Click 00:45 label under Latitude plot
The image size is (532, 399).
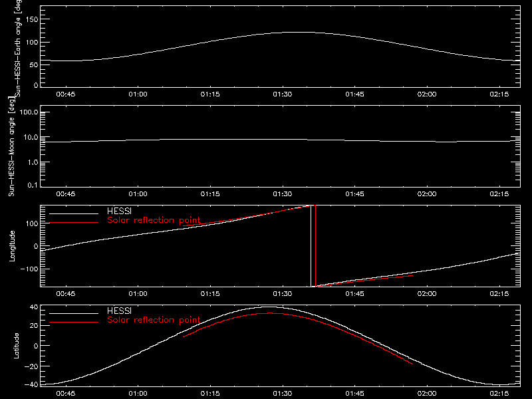pos(66,394)
